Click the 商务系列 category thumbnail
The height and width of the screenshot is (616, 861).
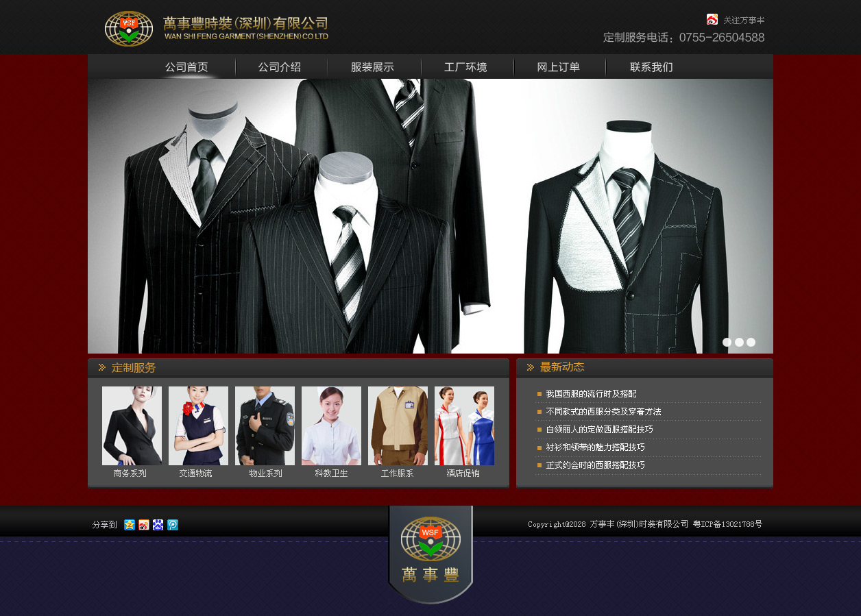132,426
